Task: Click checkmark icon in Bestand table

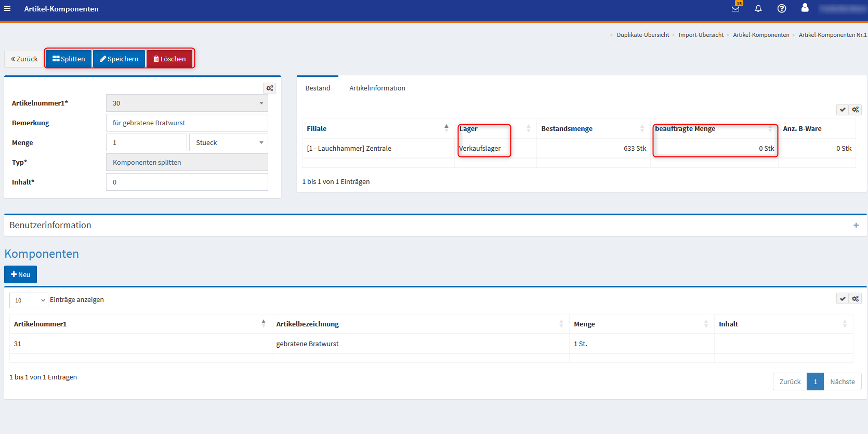Action: (843, 110)
